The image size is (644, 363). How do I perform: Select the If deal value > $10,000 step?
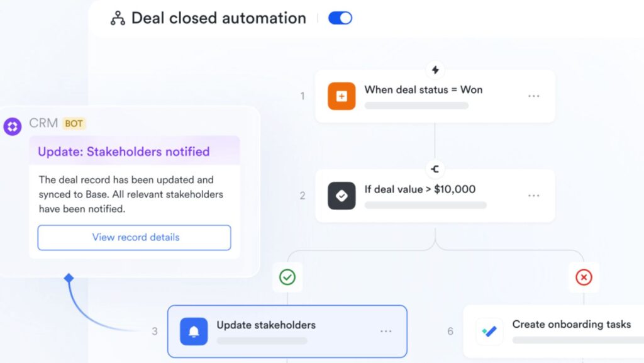[434, 196]
